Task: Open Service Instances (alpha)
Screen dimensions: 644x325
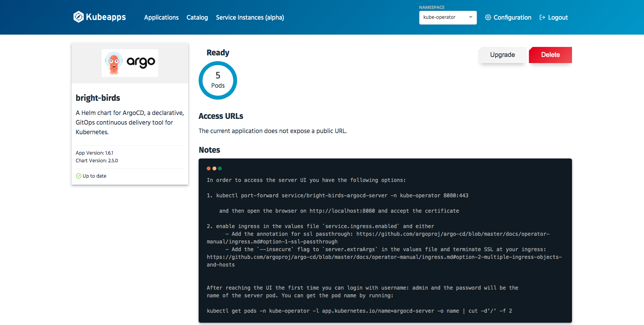Action: click(x=250, y=17)
